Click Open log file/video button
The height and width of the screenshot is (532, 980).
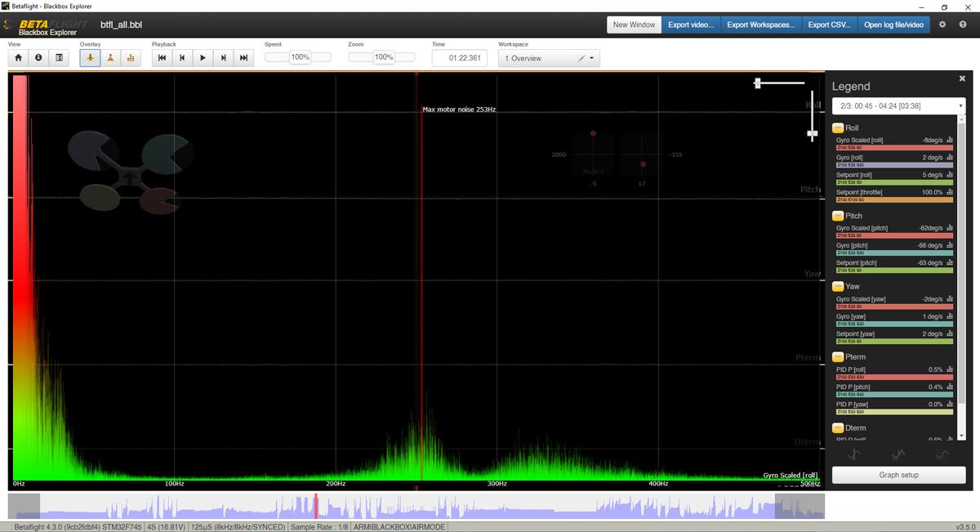(x=893, y=25)
